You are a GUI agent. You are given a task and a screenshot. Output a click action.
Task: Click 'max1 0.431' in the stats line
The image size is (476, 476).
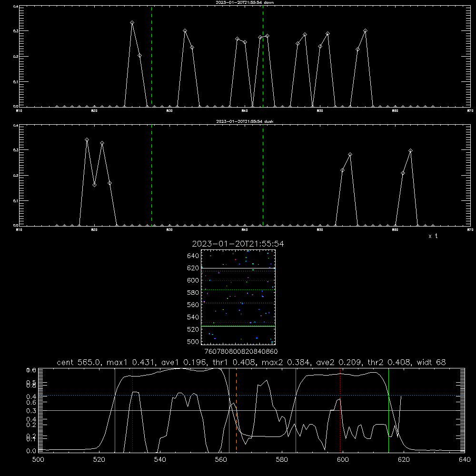point(133,362)
